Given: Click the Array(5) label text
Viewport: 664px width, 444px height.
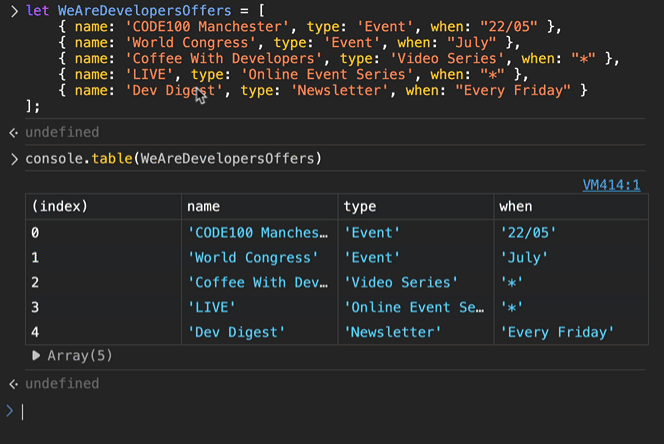Looking at the screenshot, I should point(80,355).
